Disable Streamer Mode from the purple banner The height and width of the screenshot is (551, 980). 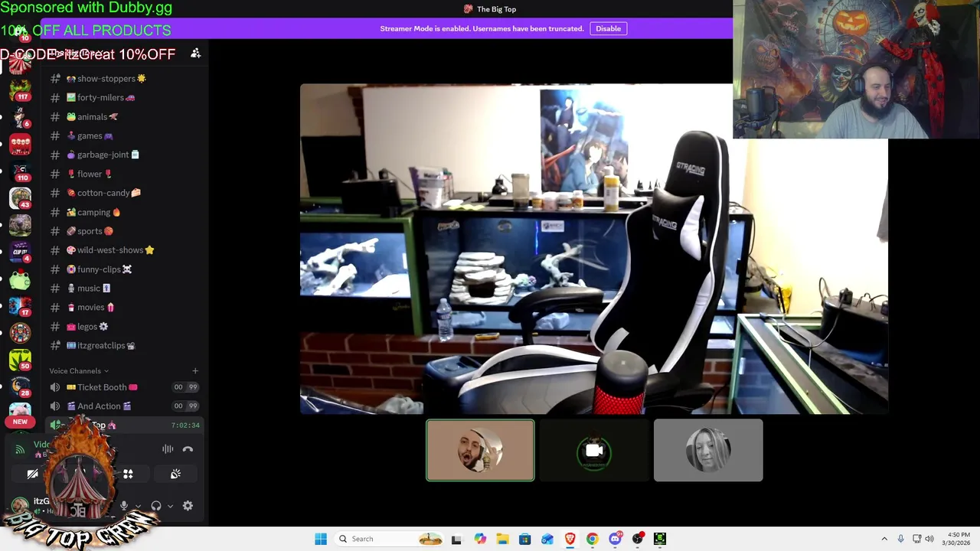pos(609,28)
